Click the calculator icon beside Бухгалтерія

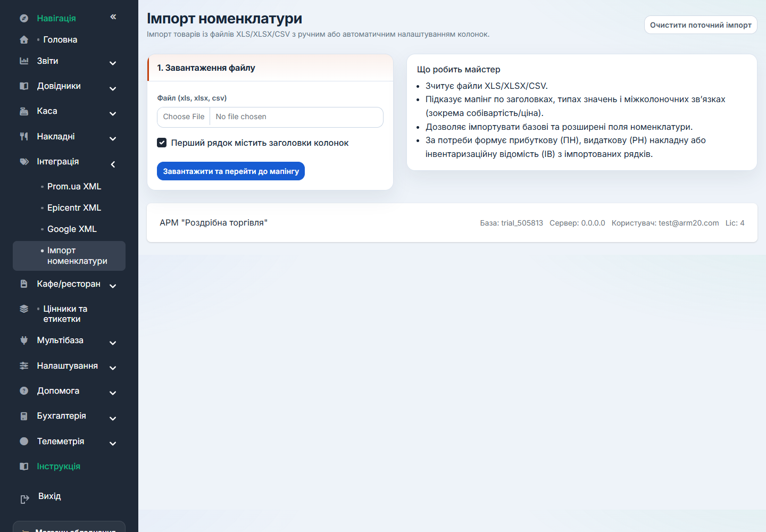coord(24,416)
